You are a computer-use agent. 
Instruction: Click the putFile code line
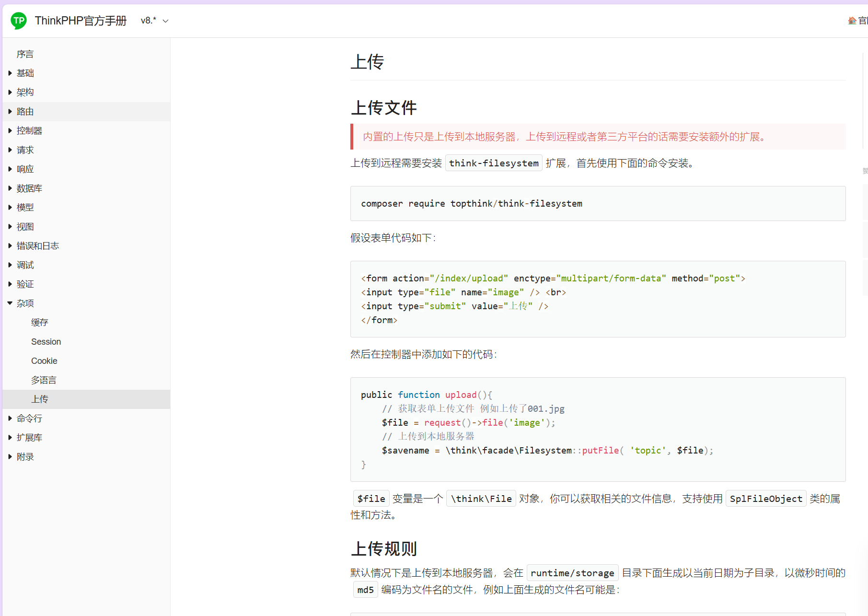coord(547,450)
